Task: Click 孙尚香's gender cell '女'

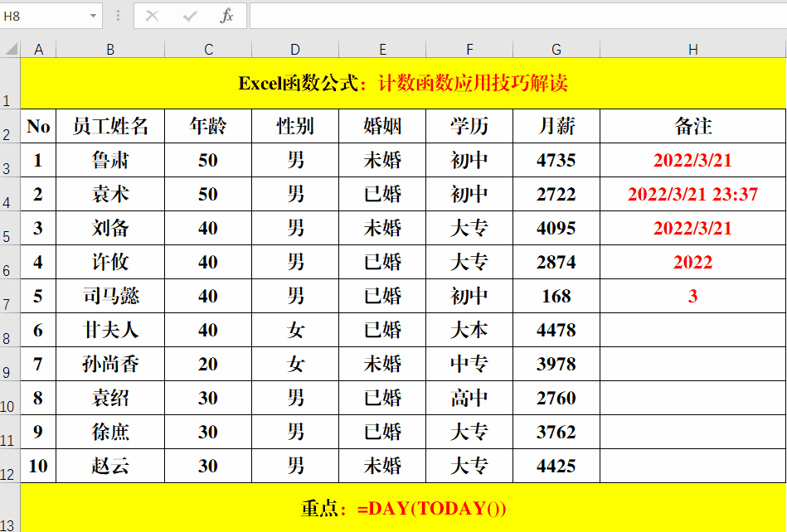Action: [x=295, y=364]
